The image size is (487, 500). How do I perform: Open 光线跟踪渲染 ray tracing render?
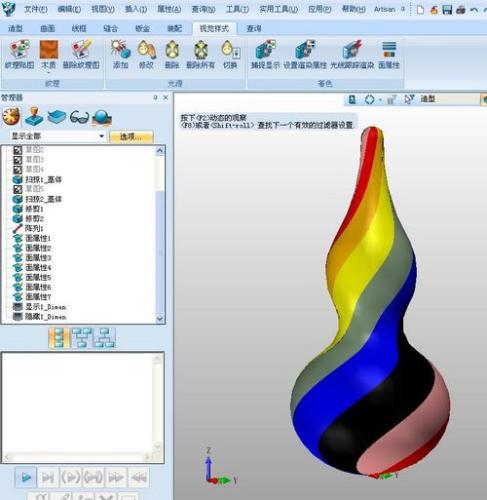point(352,50)
